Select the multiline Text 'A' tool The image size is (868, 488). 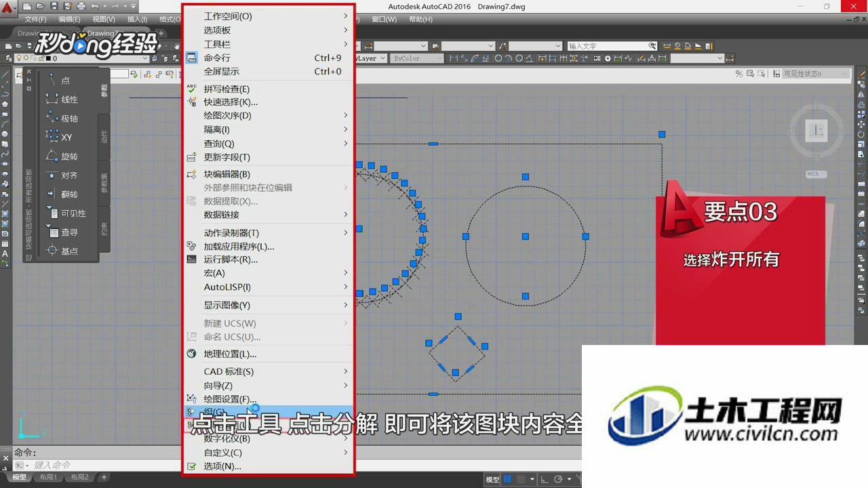point(5,253)
